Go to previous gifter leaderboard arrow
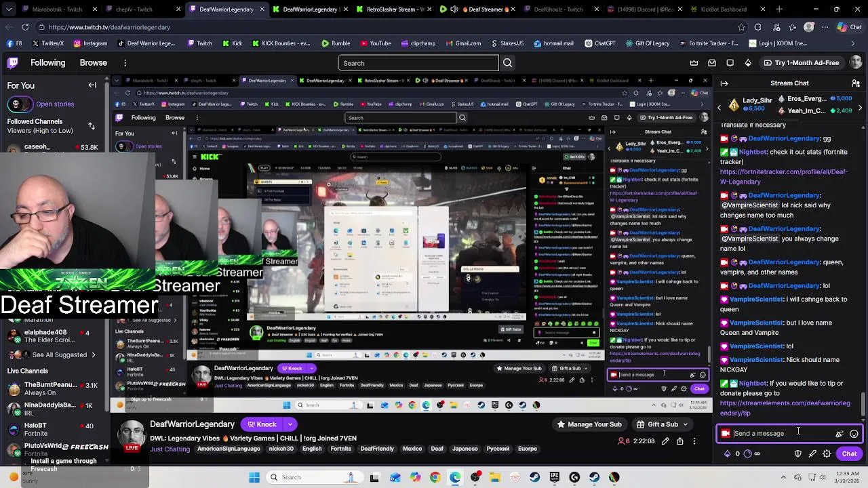Viewport: 868px width, 488px height. pyautogui.click(x=719, y=107)
